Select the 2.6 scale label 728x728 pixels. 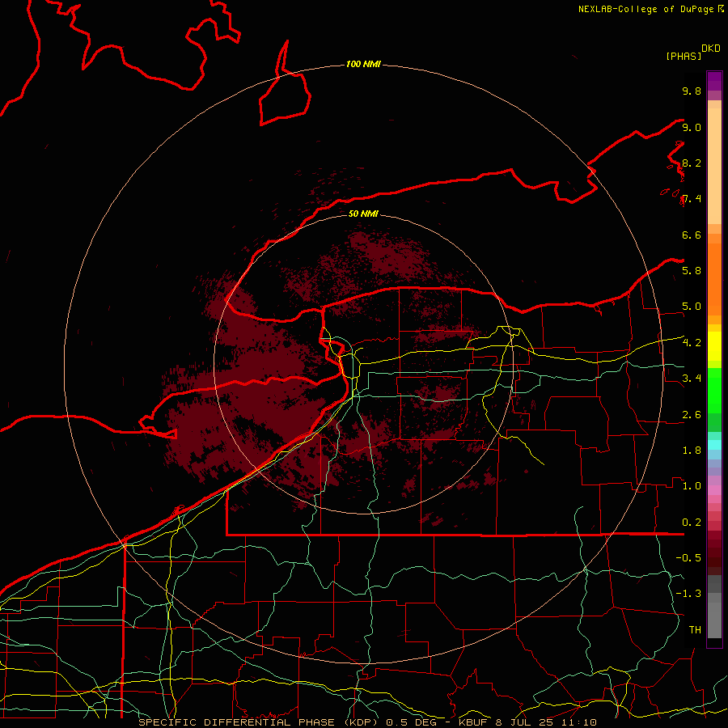(x=692, y=415)
